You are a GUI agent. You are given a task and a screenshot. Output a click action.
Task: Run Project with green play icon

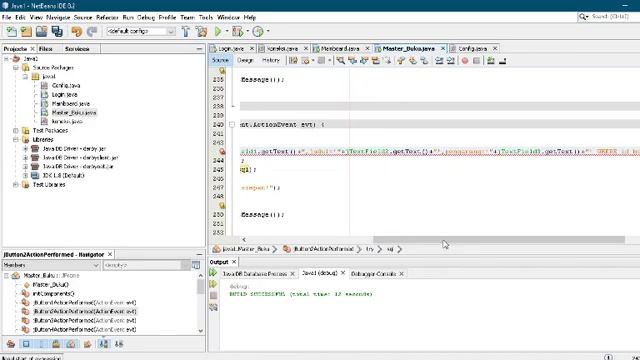click(218, 31)
